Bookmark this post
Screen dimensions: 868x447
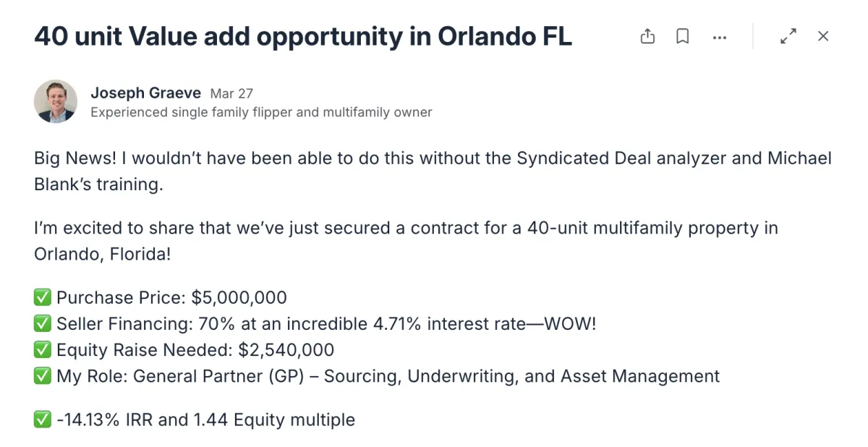coord(682,36)
